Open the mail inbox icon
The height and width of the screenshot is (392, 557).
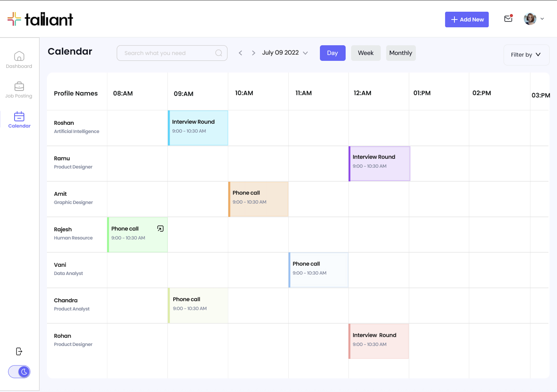tap(508, 19)
